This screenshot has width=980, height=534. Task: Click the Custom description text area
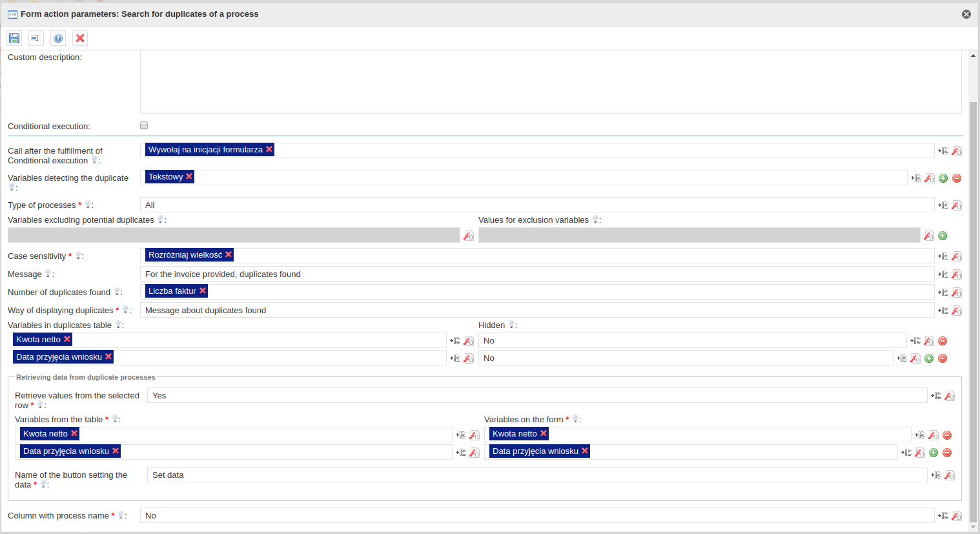tap(551, 82)
